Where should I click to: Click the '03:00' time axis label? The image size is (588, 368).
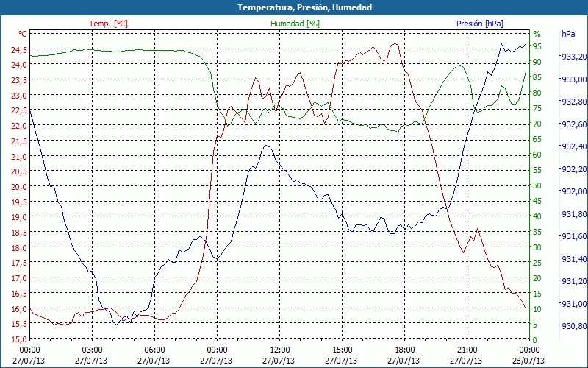tap(92, 350)
